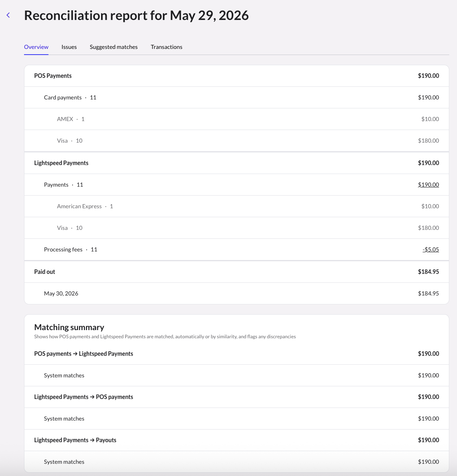
Task: Open the Issues tab
Action: (69, 47)
